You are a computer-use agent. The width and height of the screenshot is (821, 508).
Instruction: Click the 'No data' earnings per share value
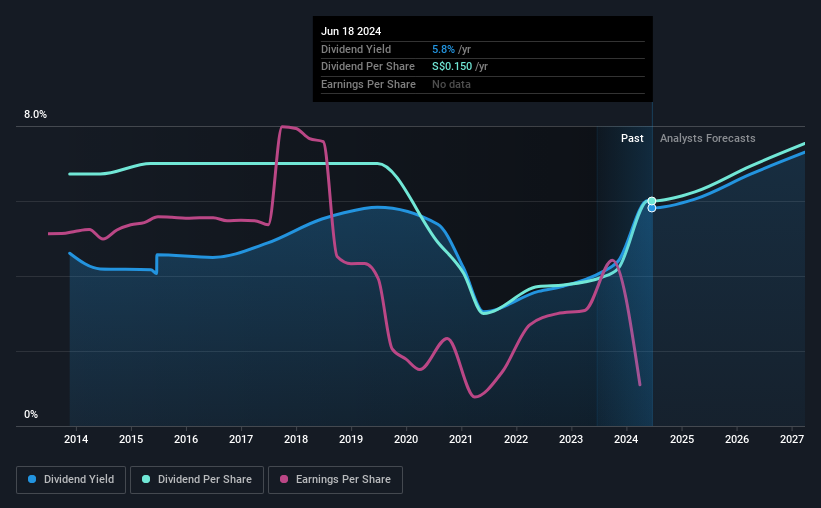tap(451, 84)
